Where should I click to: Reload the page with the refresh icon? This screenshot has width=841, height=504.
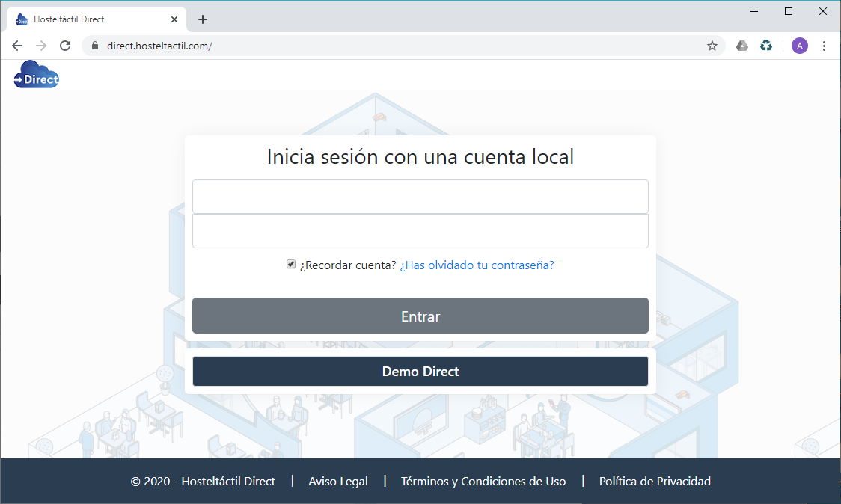pyautogui.click(x=65, y=46)
